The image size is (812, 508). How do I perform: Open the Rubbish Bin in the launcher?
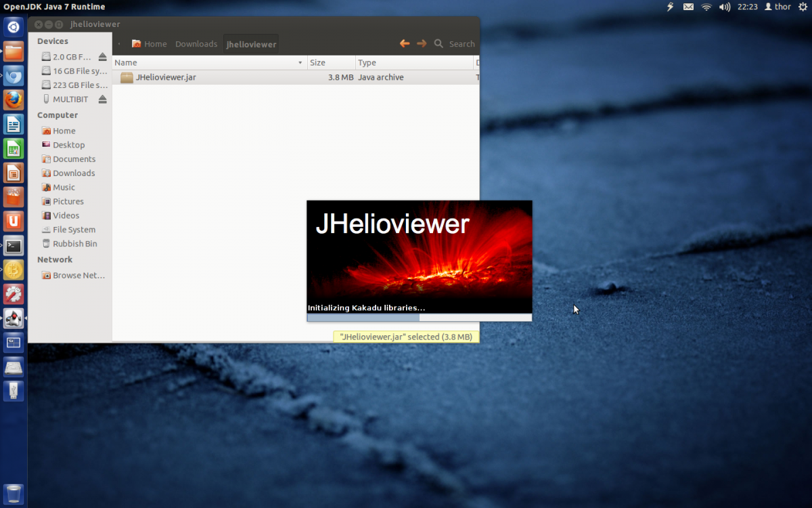[x=14, y=494]
